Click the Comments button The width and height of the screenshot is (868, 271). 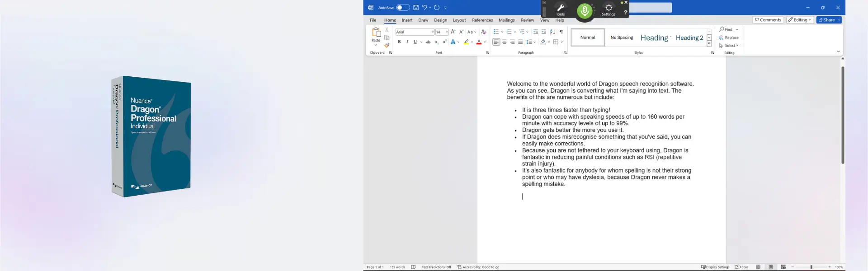coord(768,20)
